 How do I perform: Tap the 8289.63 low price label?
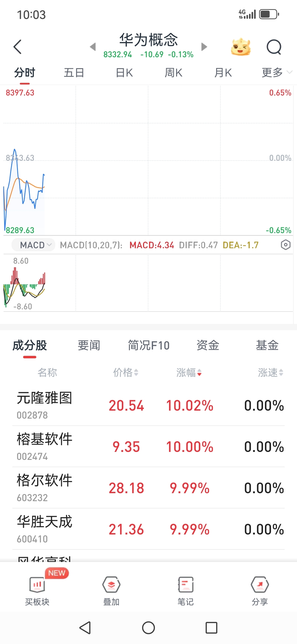(x=20, y=230)
